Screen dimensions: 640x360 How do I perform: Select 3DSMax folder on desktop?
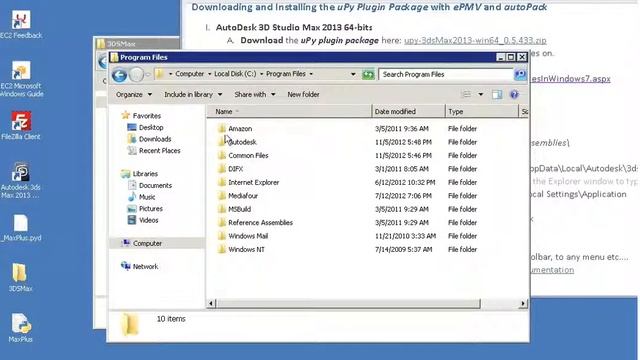(20, 278)
